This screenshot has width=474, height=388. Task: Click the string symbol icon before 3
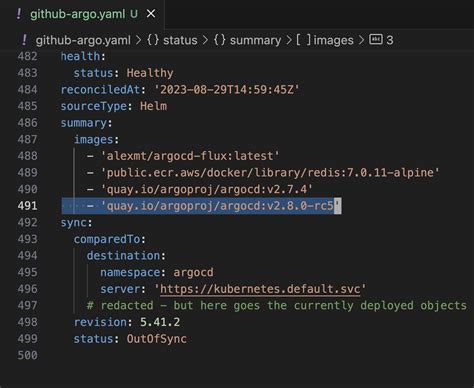click(376, 39)
